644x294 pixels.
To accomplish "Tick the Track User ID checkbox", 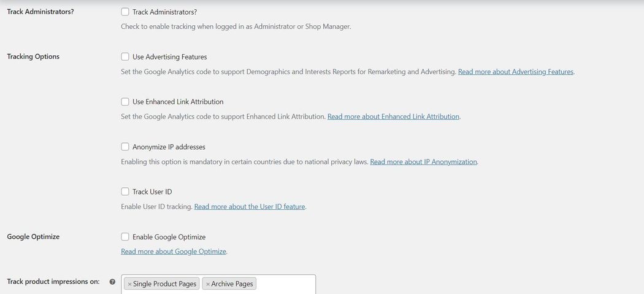I will pyautogui.click(x=125, y=192).
